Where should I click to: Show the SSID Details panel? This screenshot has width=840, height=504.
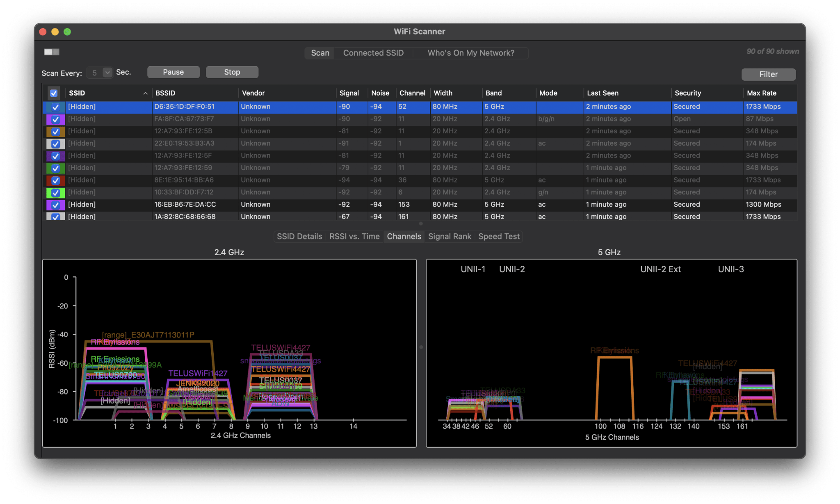click(299, 237)
